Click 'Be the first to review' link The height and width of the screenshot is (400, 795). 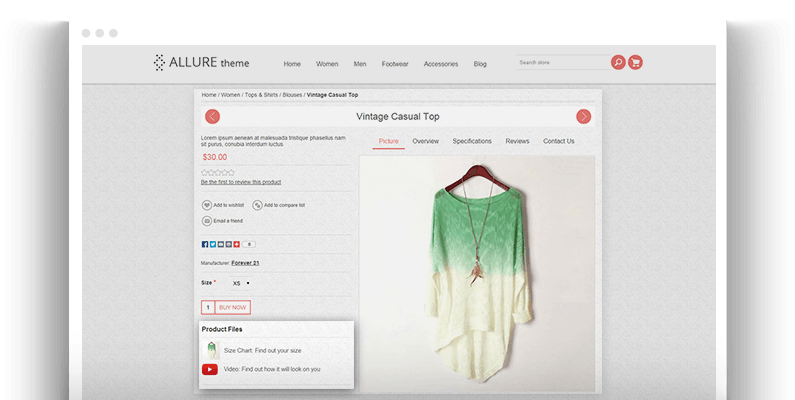241,182
